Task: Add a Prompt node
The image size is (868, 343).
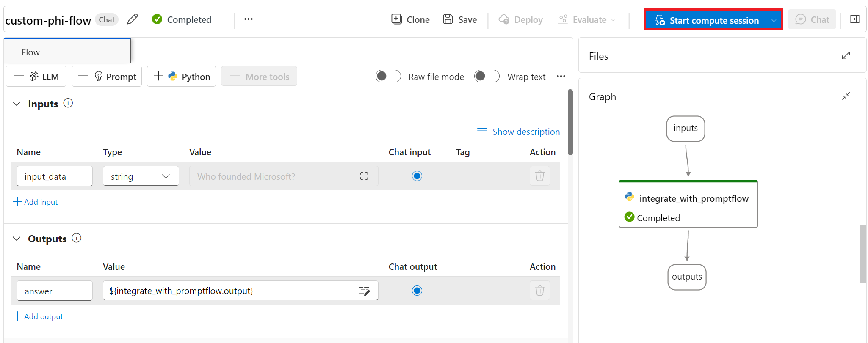Action: click(107, 76)
